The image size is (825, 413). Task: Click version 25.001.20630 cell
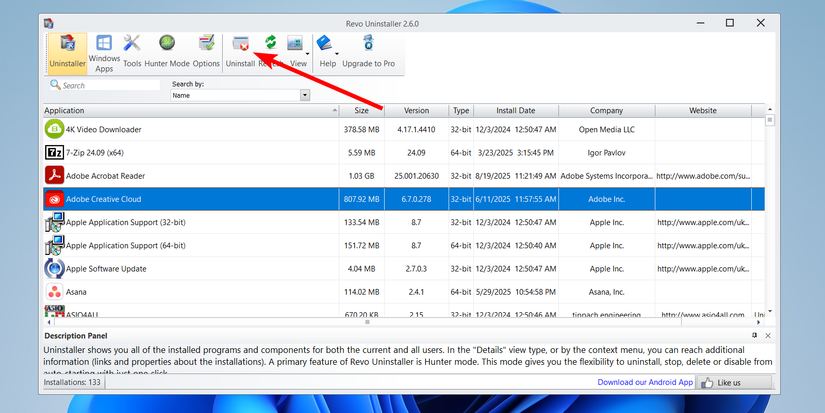(x=416, y=176)
